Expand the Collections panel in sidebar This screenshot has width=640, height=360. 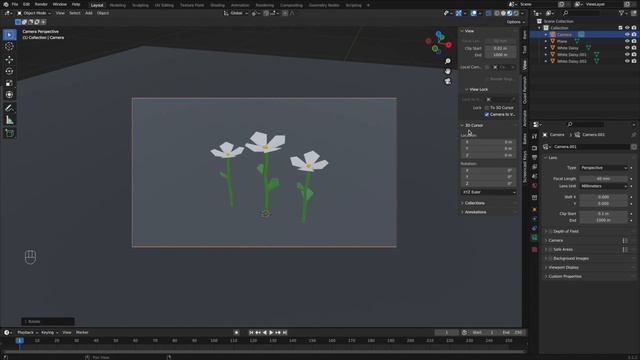coord(474,203)
